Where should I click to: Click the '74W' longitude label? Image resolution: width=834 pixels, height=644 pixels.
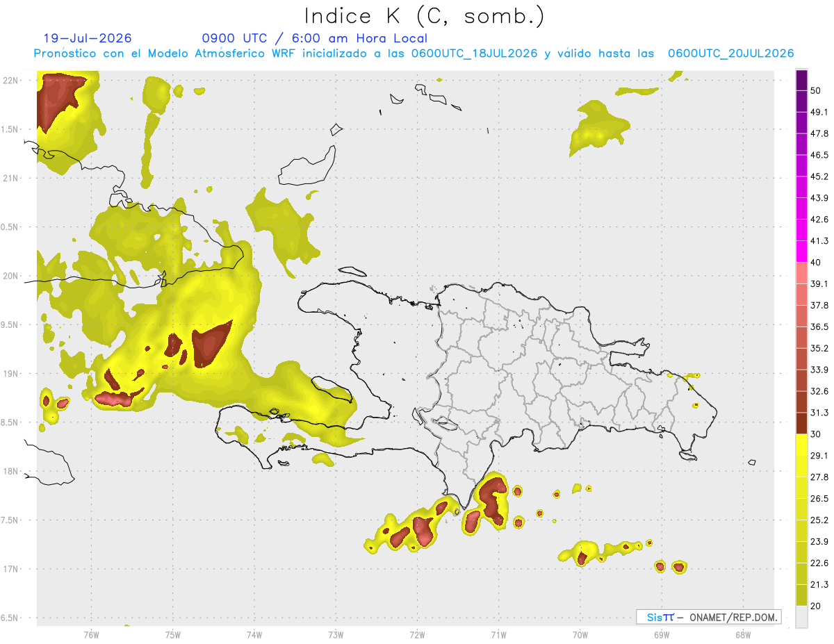pyautogui.click(x=254, y=634)
